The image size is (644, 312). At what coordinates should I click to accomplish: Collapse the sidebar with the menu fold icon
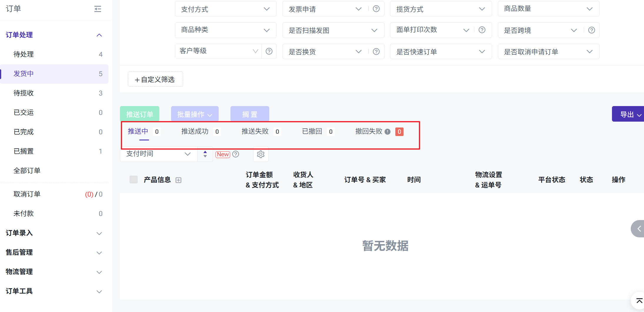pos(98,9)
